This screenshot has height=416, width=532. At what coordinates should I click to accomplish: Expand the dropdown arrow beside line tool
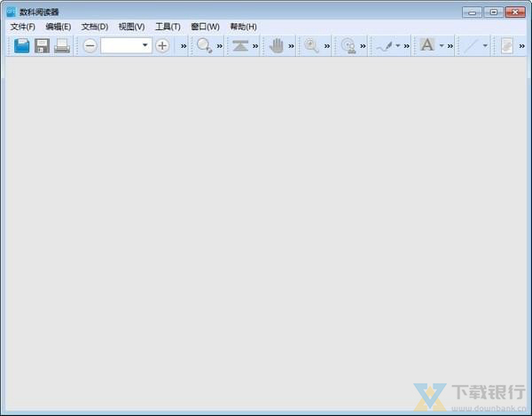click(x=485, y=45)
